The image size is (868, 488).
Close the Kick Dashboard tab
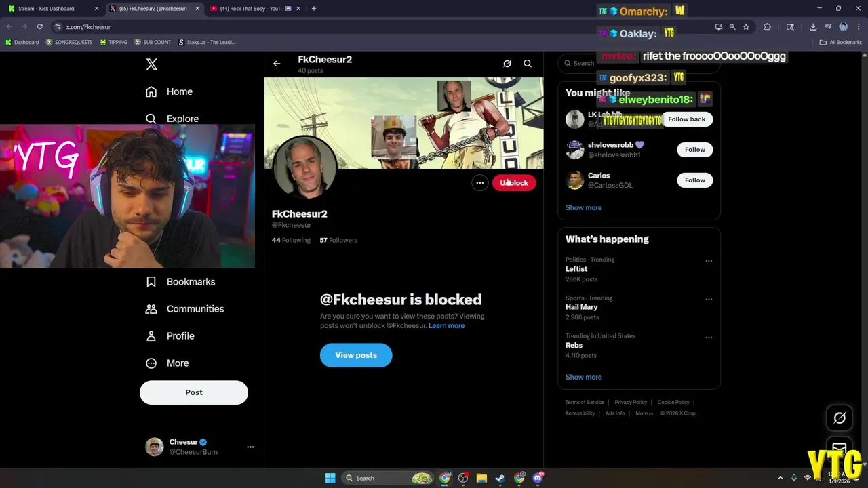click(x=96, y=9)
